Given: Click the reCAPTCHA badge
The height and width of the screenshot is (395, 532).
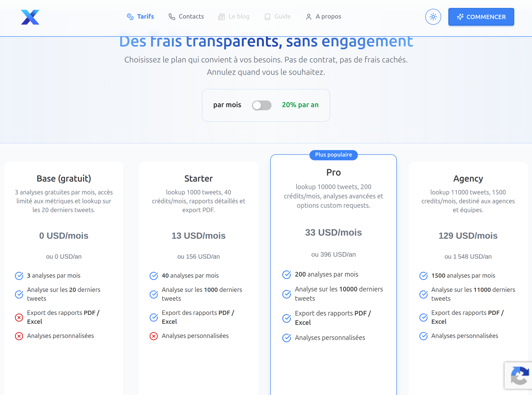Looking at the screenshot, I should click(518, 375).
